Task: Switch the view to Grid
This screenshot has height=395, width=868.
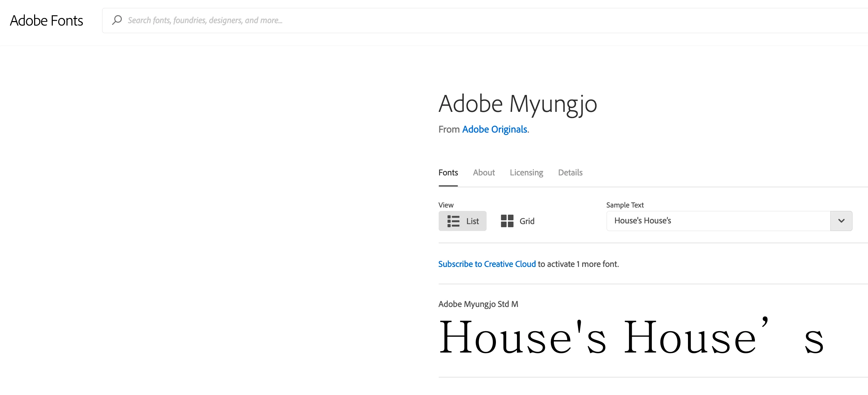Action: pos(518,221)
